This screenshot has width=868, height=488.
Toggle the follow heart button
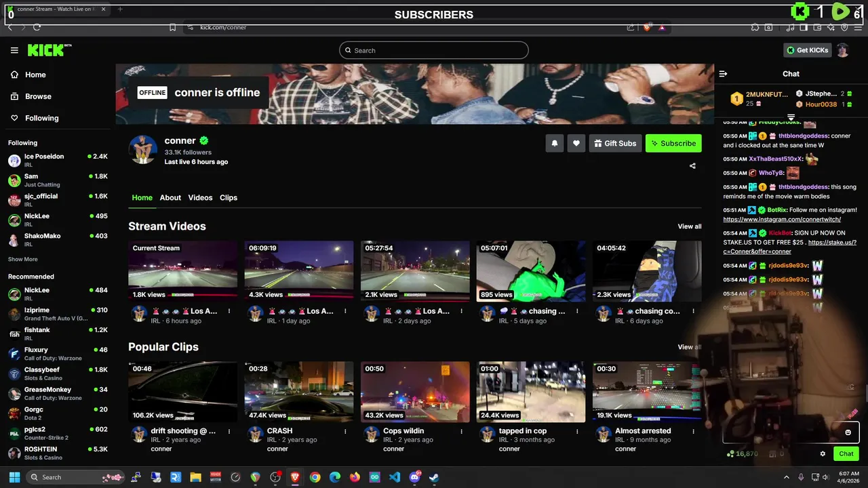576,143
